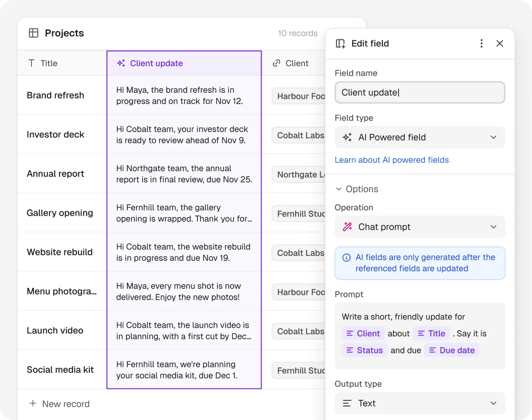This screenshot has width=532, height=420.
Task: Click the text lines icon in Output type
Action: pos(347,403)
